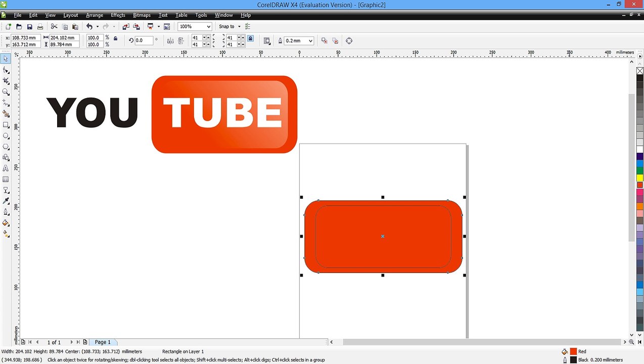Select the Ellipse tool

click(6, 136)
